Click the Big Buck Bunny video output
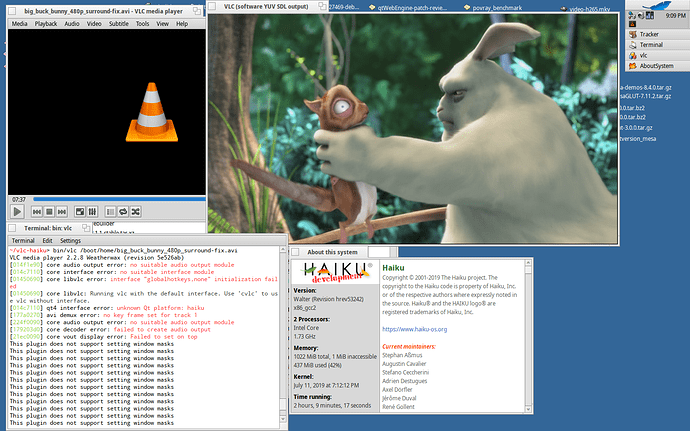Image resolution: width=690 pixels, height=431 pixels. pos(413,128)
